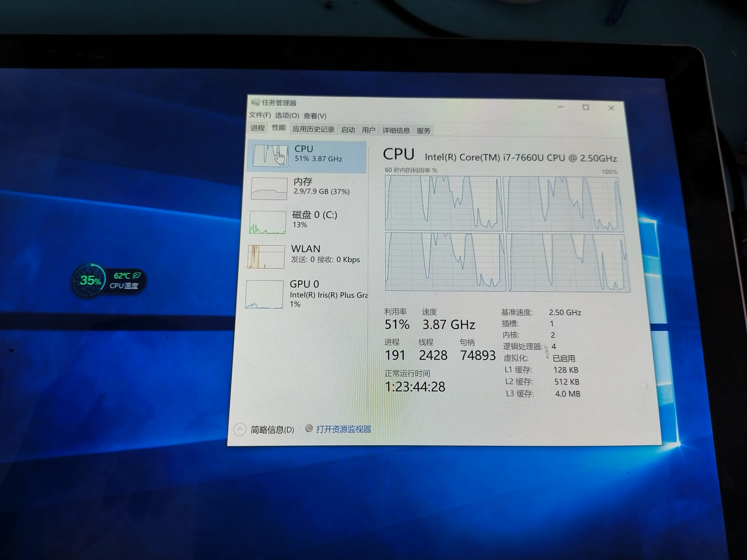Go to the 详细信息 tab
Image resolution: width=747 pixels, height=560 pixels.
396,131
